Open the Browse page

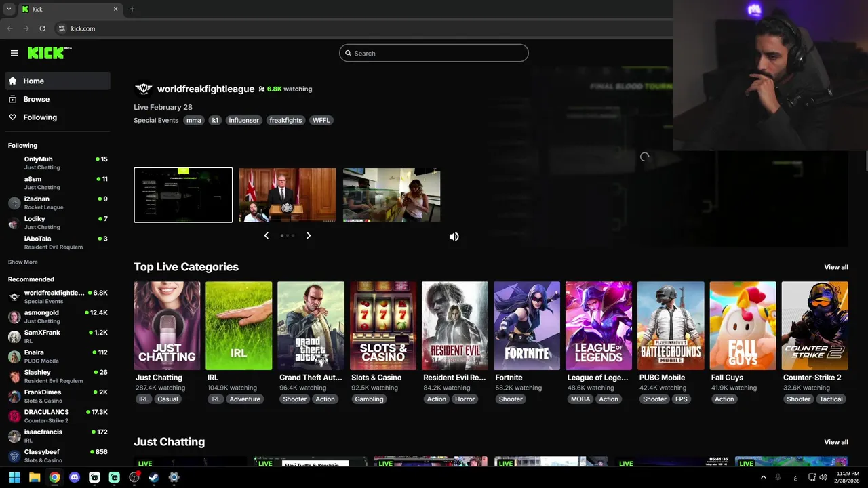(x=58, y=99)
